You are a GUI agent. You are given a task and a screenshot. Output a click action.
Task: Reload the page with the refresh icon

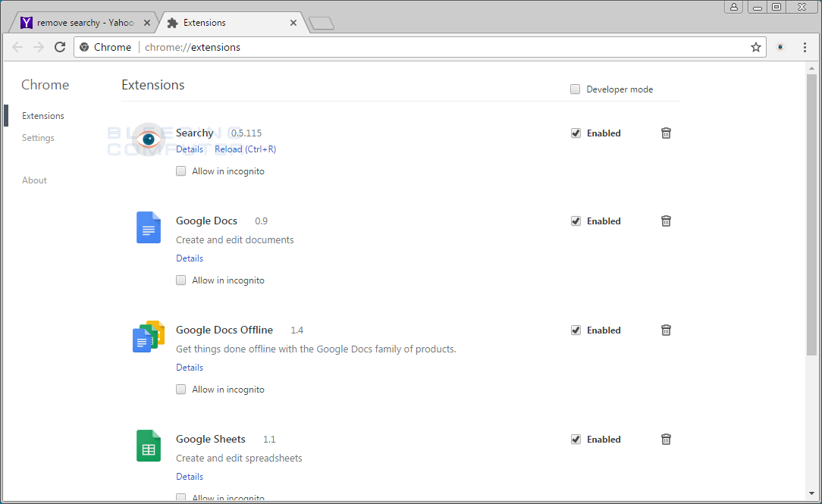pos(60,46)
